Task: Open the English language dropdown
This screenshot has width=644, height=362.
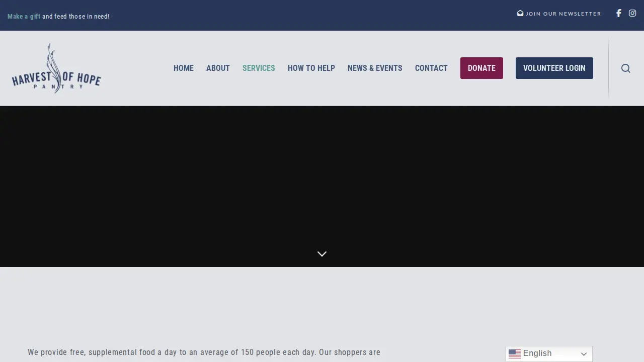Action: tap(549, 354)
